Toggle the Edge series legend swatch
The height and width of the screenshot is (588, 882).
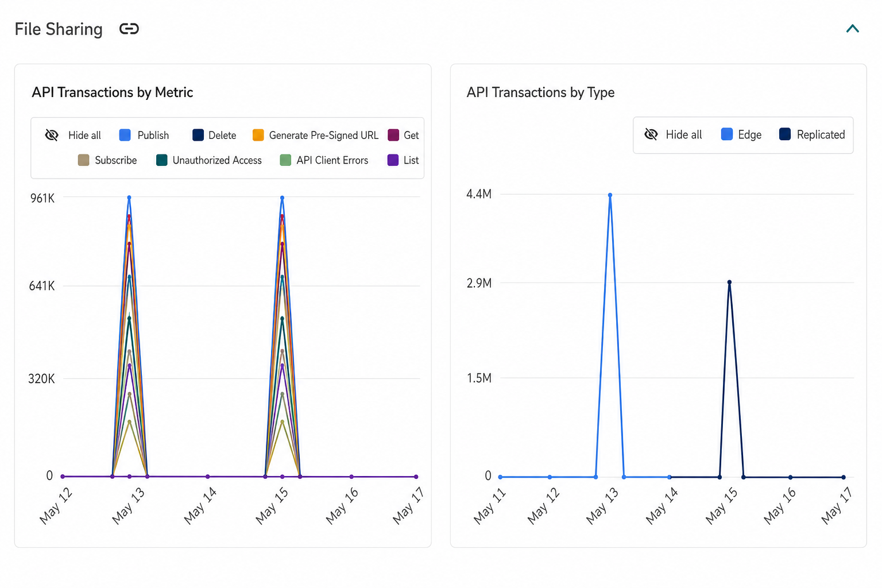[727, 134]
